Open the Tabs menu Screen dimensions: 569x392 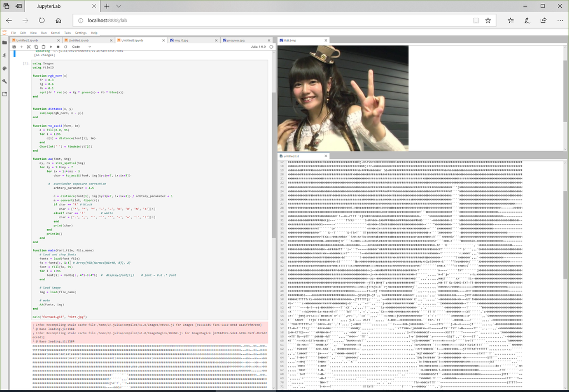(x=67, y=33)
